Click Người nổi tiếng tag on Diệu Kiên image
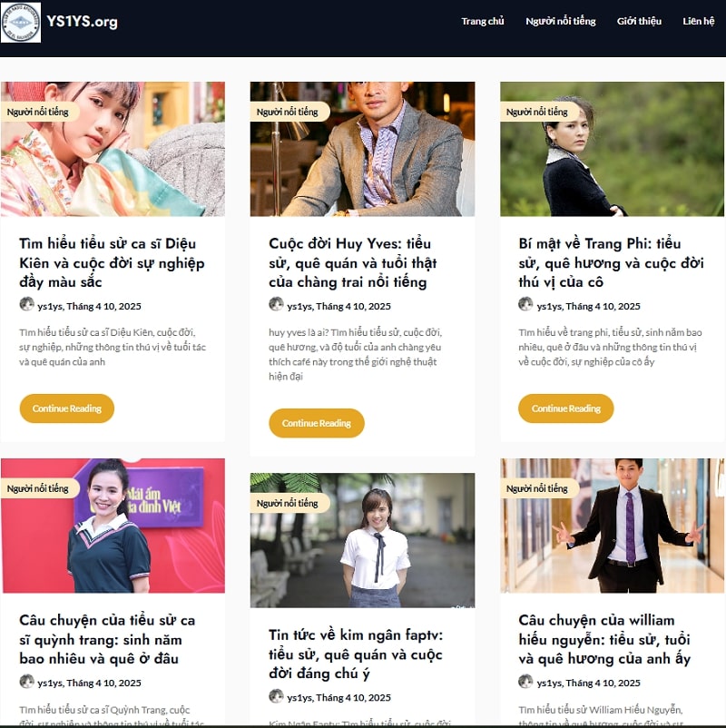The height and width of the screenshot is (728, 726). (x=38, y=112)
